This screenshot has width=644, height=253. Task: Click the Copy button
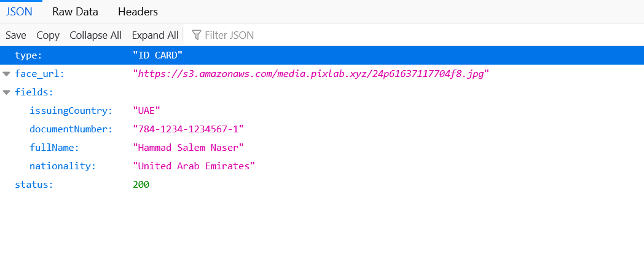pyautogui.click(x=48, y=35)
